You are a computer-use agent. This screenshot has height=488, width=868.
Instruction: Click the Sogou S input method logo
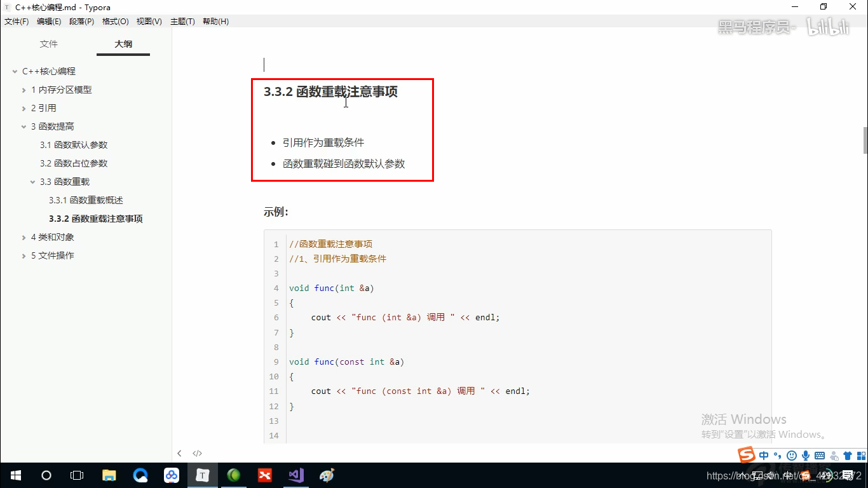(x=747, y=455)
